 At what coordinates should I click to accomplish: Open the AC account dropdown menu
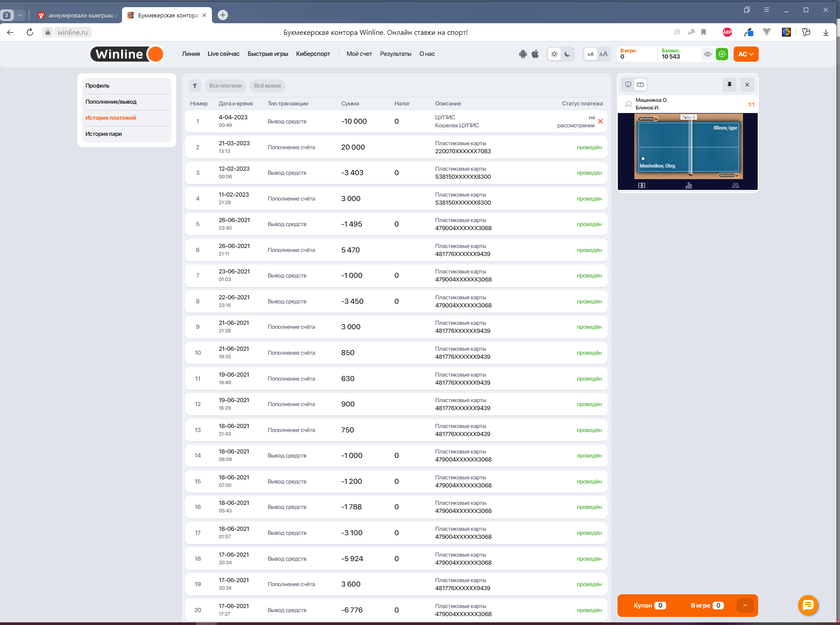pyautogui.click(x=746, y=54)
